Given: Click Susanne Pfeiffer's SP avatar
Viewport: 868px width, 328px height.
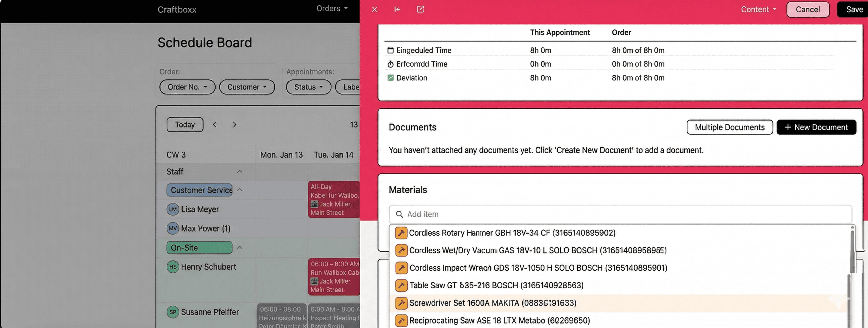Looking at the screenshot, I should click(x=172, y=312).
